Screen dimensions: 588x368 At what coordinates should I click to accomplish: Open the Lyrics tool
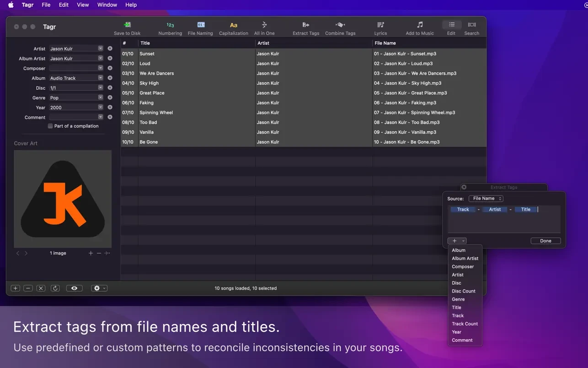click(x=380, y=25)
